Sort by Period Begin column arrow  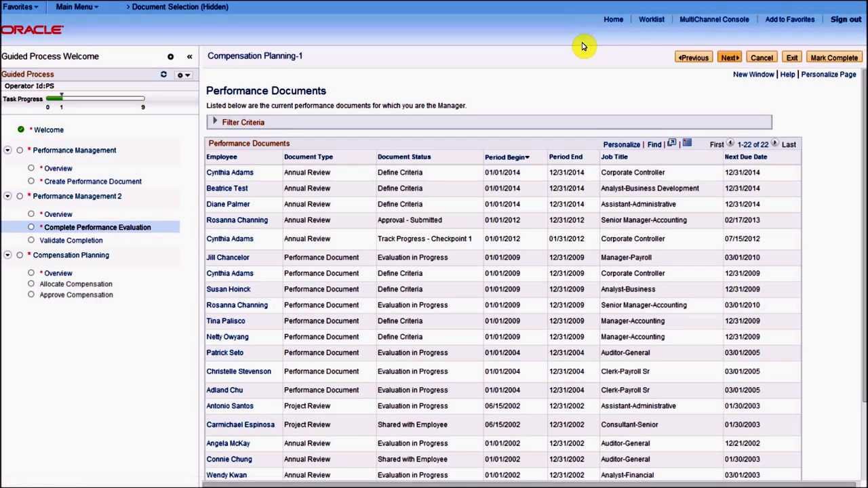pyautogui.click(x=527, y=157)
